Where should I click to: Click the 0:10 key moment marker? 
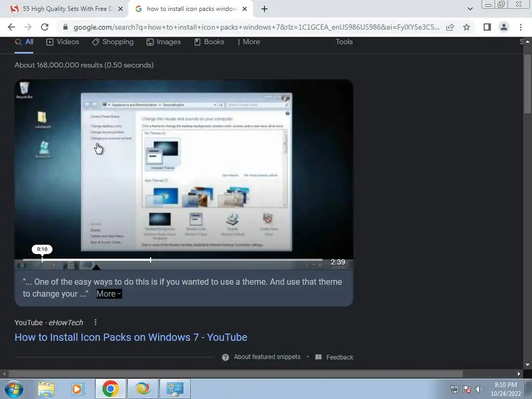coord(42,249)
